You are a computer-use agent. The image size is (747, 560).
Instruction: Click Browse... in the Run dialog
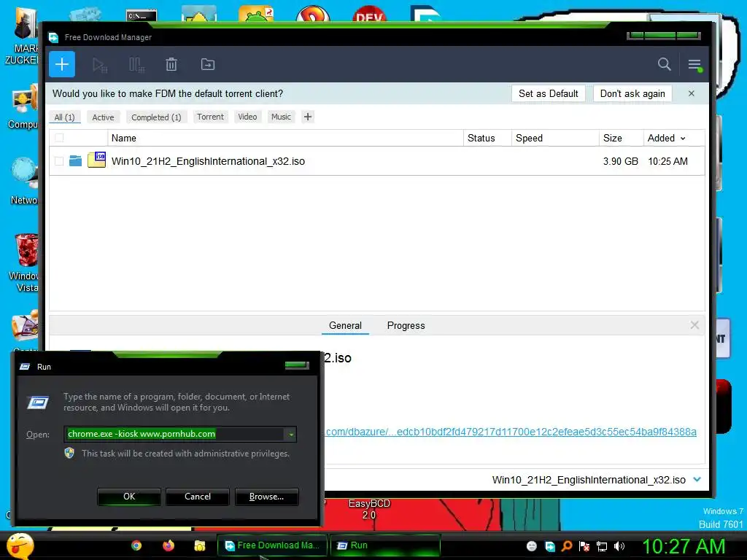(x=267, y=497)
